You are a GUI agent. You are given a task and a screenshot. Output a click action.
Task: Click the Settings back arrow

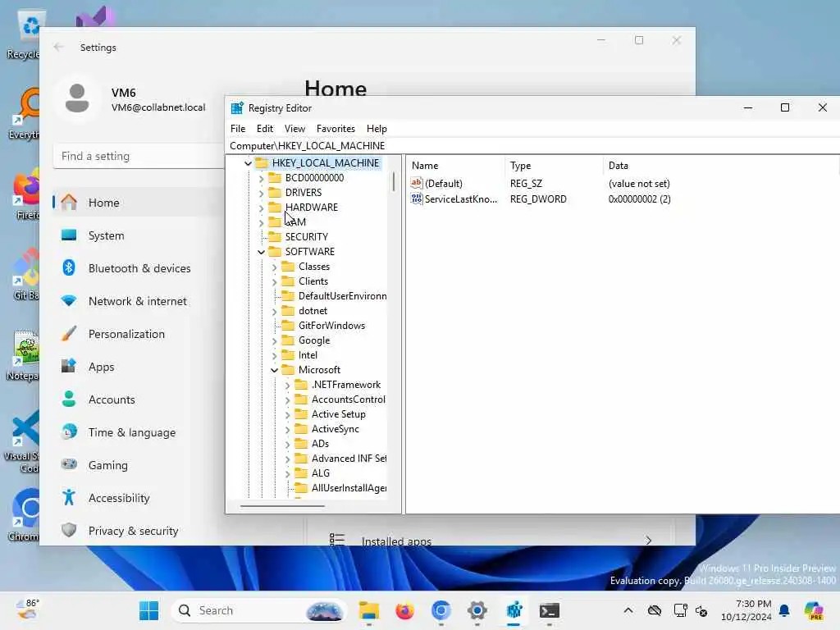tap(59, 47)
